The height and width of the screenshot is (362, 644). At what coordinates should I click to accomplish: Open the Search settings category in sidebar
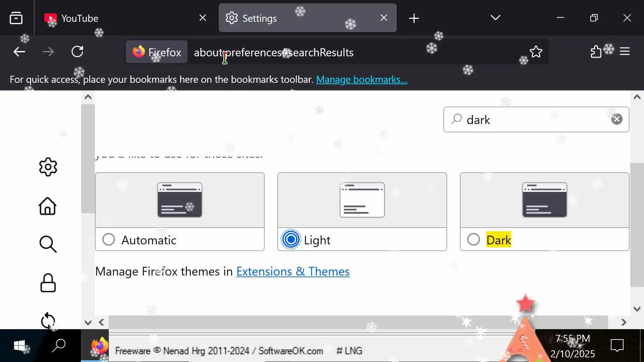(48, 244)
